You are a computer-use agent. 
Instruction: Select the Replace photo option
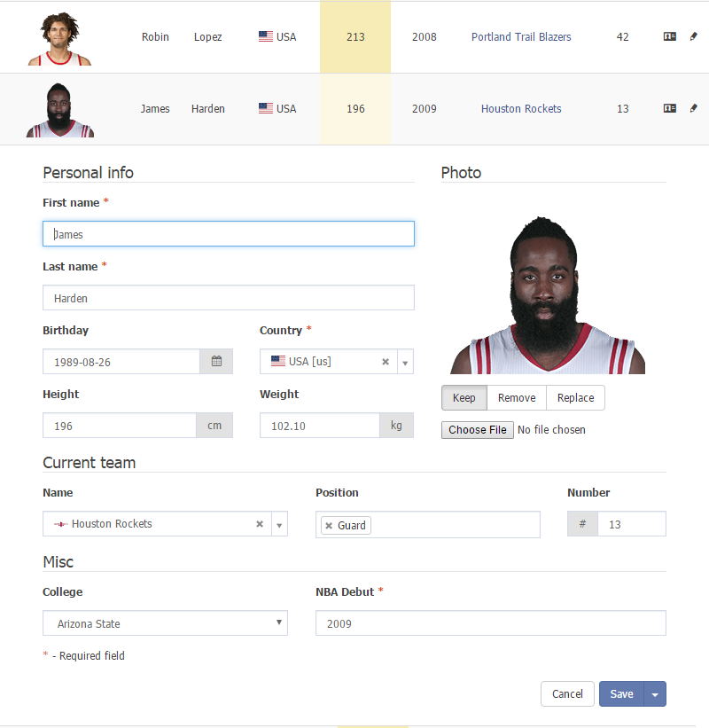click(x=575, y=398)
